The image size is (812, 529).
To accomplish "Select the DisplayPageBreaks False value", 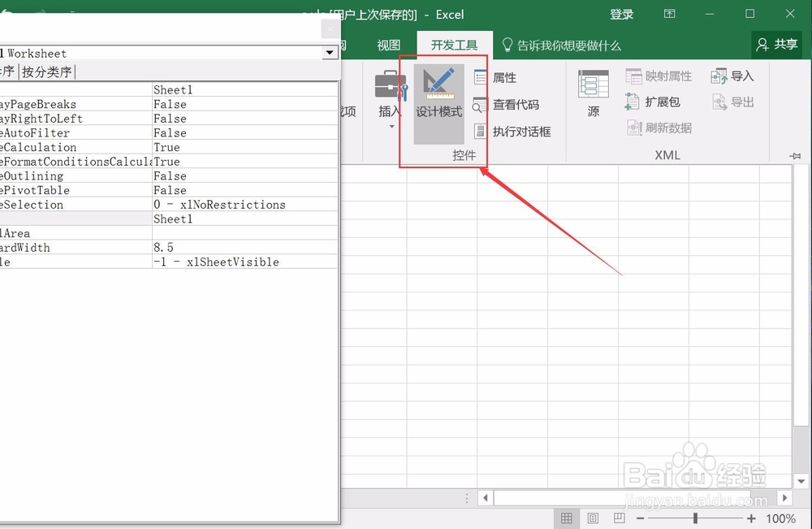I will 245,104.
